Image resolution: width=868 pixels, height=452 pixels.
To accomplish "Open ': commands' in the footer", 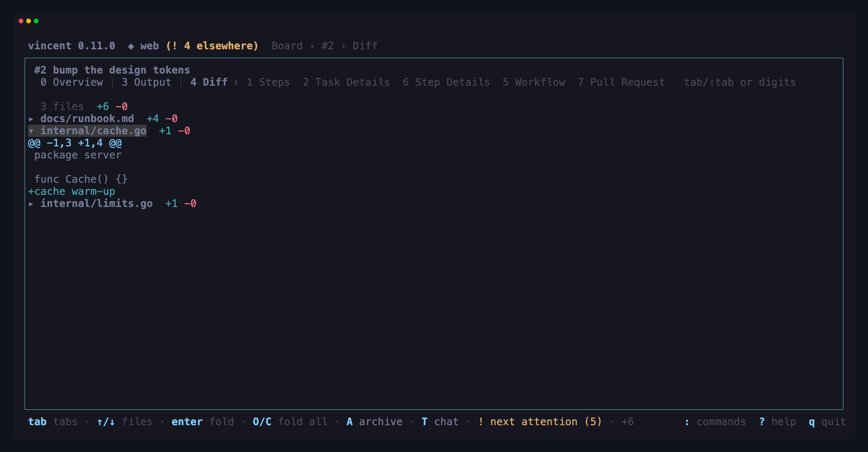I will pyautogui.click(x=715, y=422).
